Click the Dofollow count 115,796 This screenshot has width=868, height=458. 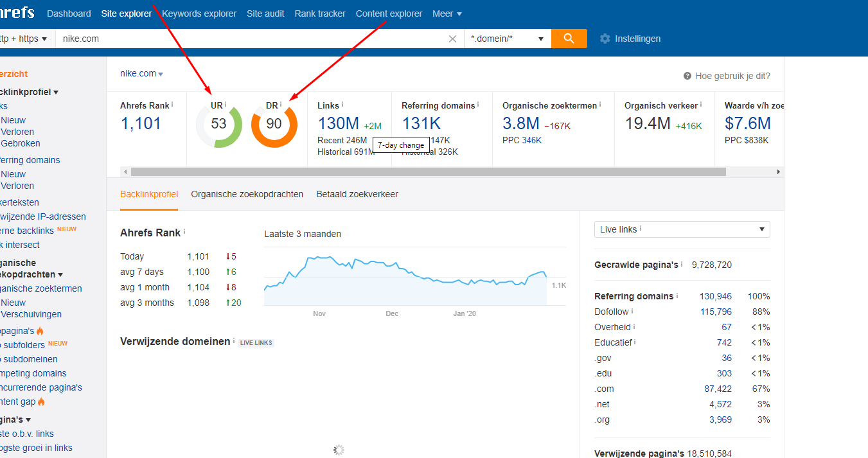(716, 312)
